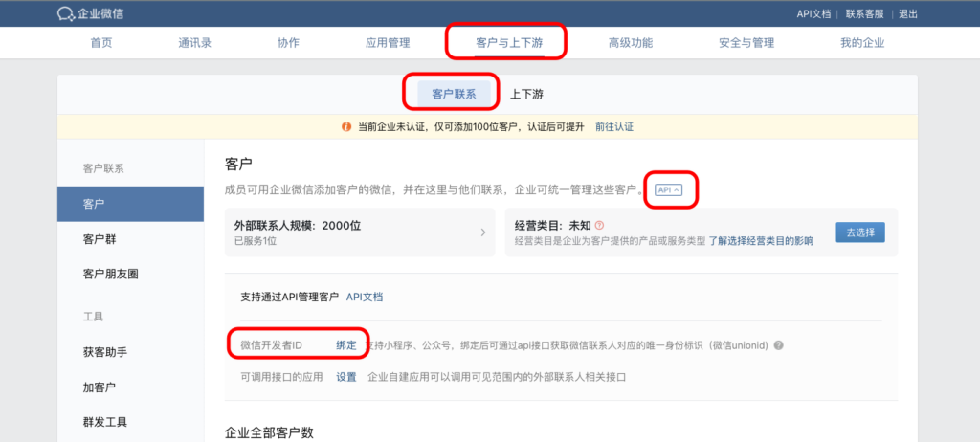
Task: Click 了解选择经营类目的影响 link
Action: pos(761,241)
